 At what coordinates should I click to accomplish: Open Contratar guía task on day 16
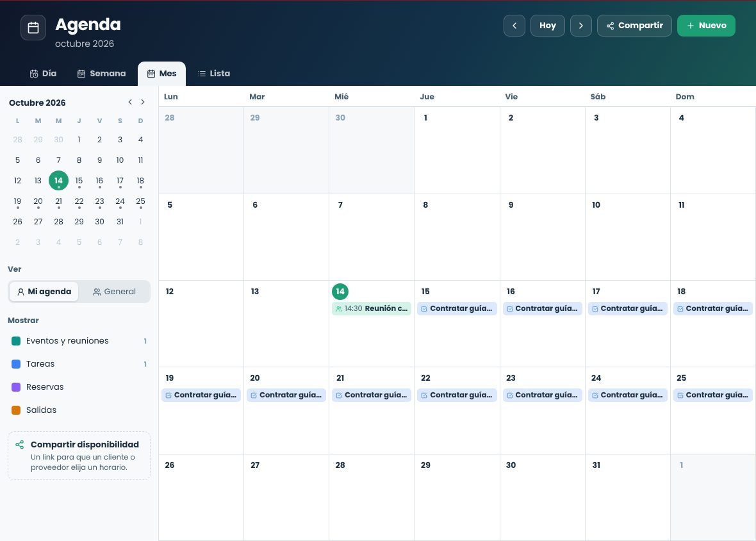coord(543,308)
